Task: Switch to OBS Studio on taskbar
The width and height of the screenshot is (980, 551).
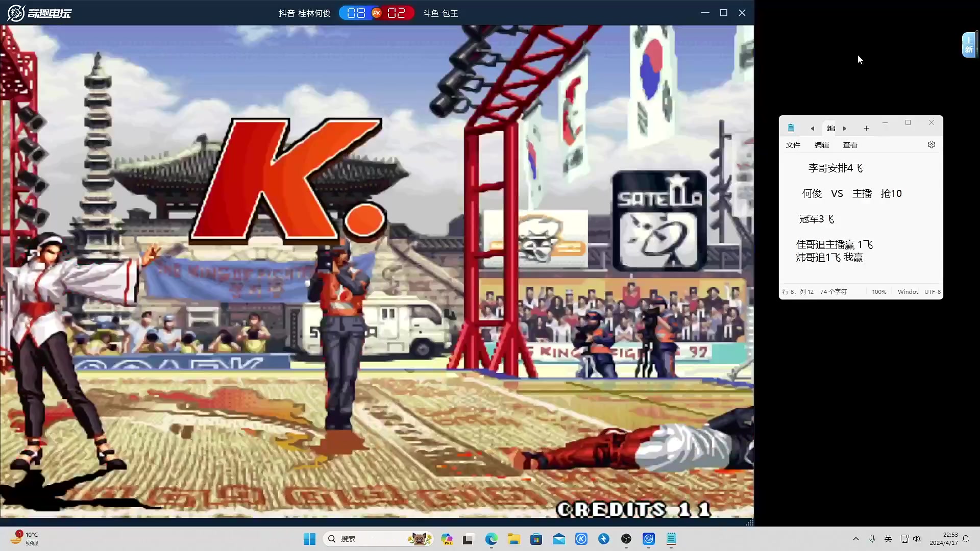Action: (x=626, y=539)
